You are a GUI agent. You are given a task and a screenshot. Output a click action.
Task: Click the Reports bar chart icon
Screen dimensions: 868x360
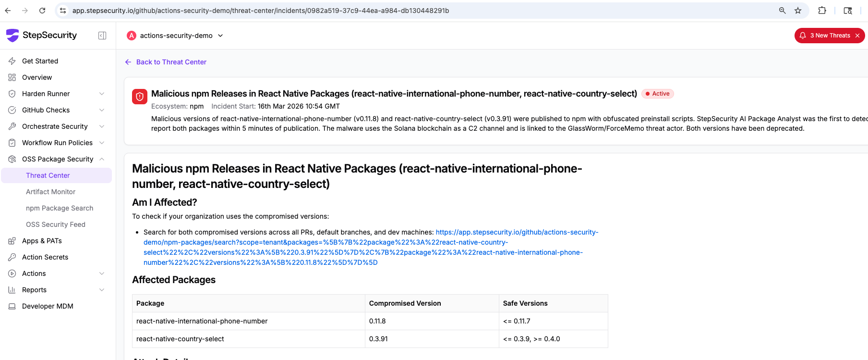pos(12,290)
